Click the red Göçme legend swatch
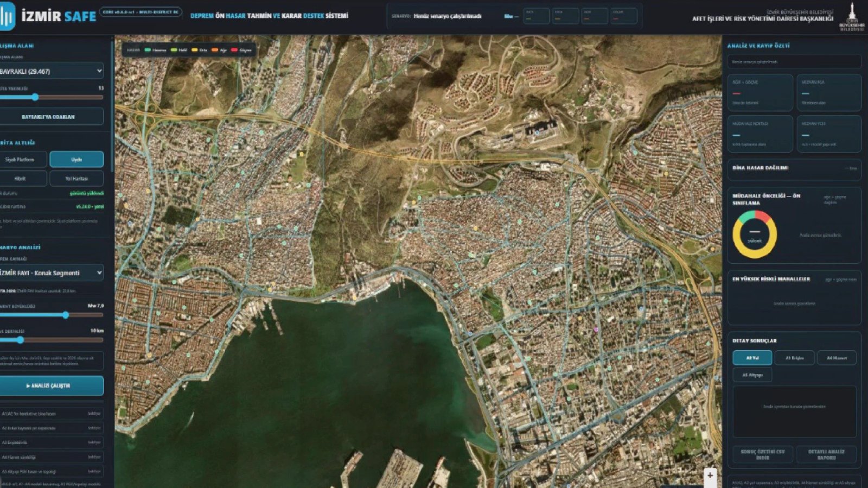 coord(234,50)
